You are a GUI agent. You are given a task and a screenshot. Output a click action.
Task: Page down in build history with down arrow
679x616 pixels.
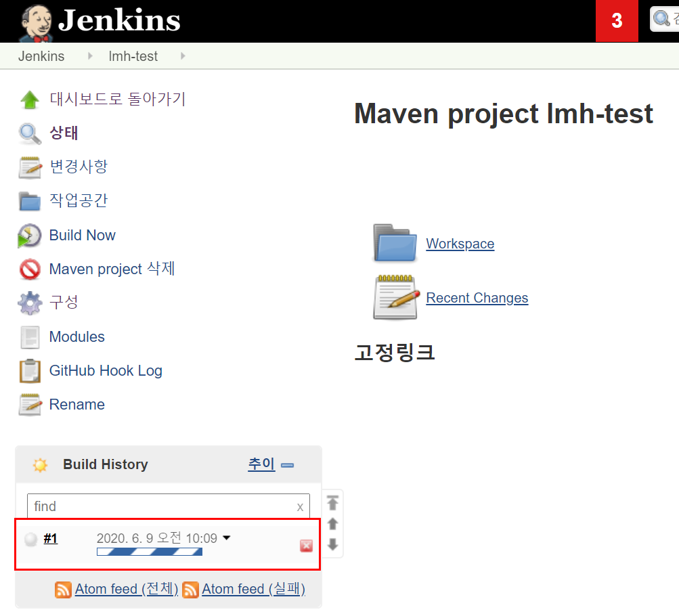(332, 544)
